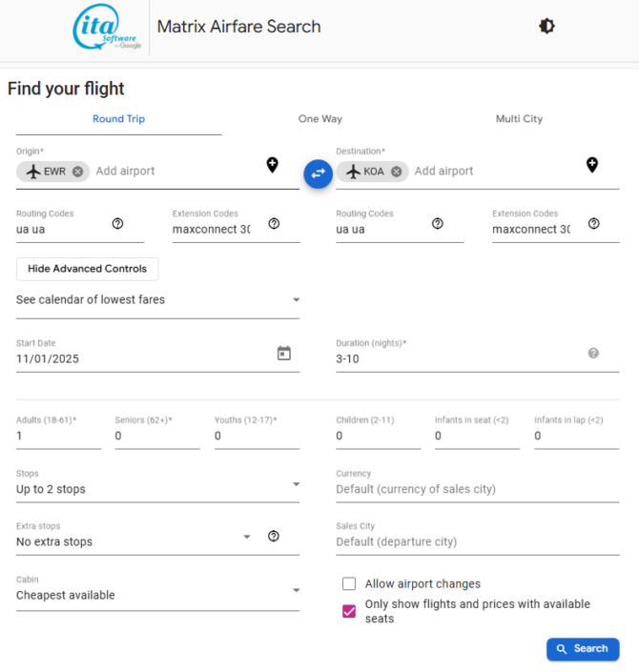This screenshot has width=639, height=672.
Task: Show help for origin Routing Codes
Action: coord(117,224)
